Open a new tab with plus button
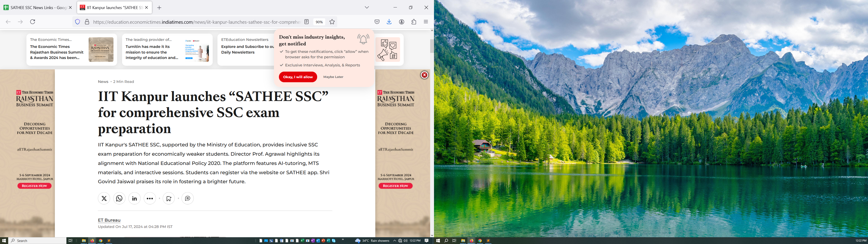Viewport: 868px width, 244px height. (x=159, y=8)
